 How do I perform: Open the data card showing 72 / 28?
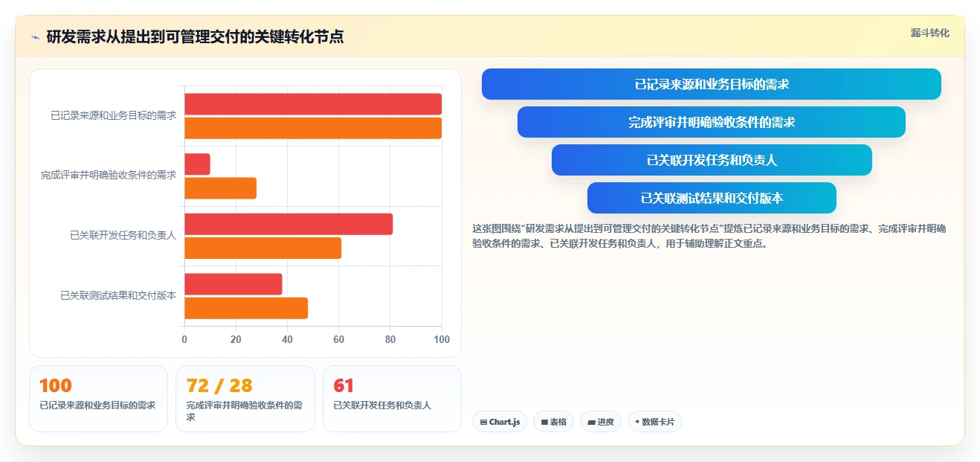pyautogui.click(x=245, y=399)
